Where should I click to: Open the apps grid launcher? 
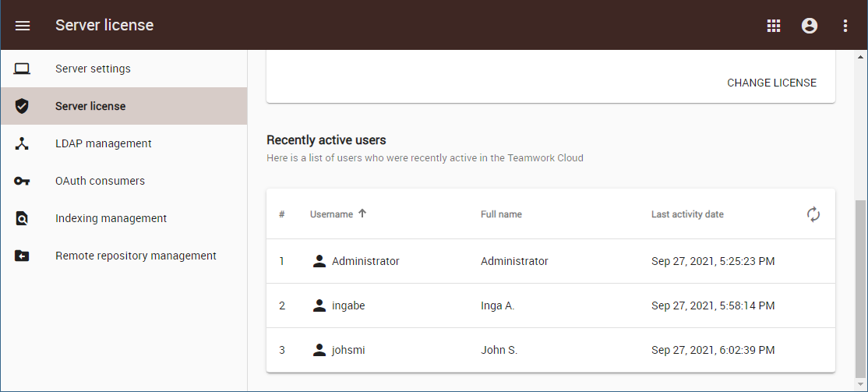tap(774, 26)
